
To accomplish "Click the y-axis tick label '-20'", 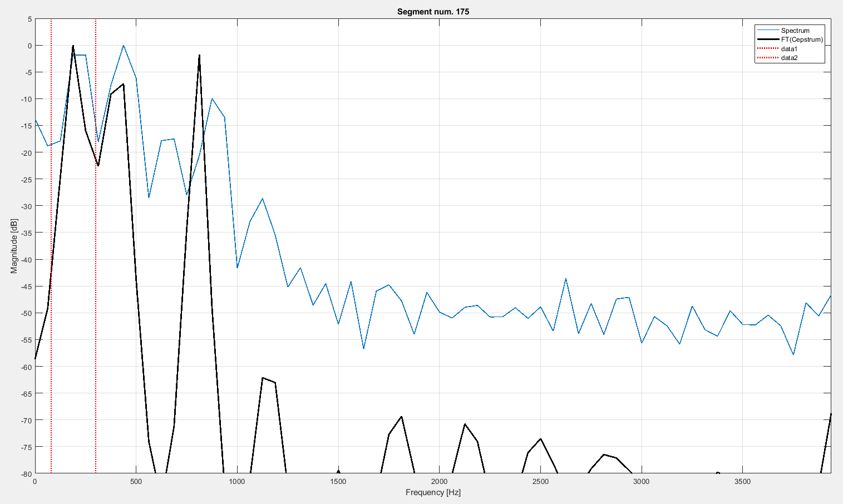I will [27, 152].
